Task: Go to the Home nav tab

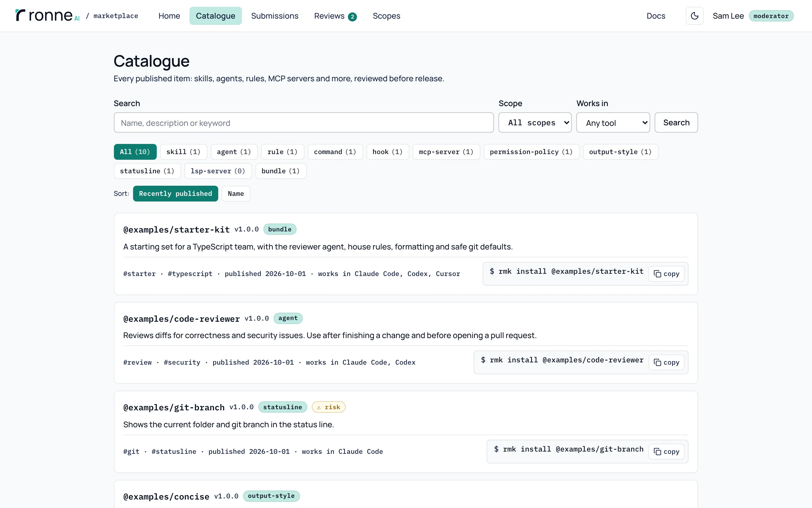Action: point(169,16)
